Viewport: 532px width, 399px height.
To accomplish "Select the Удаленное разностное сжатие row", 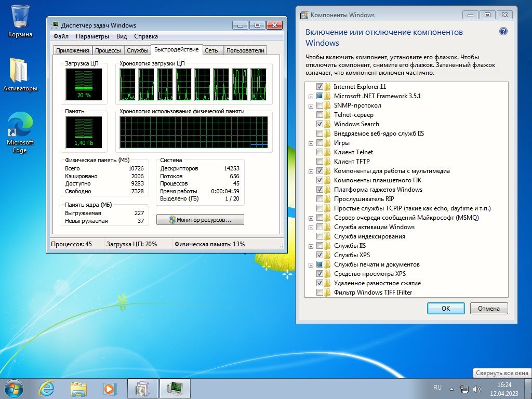I will click(377, 283).
